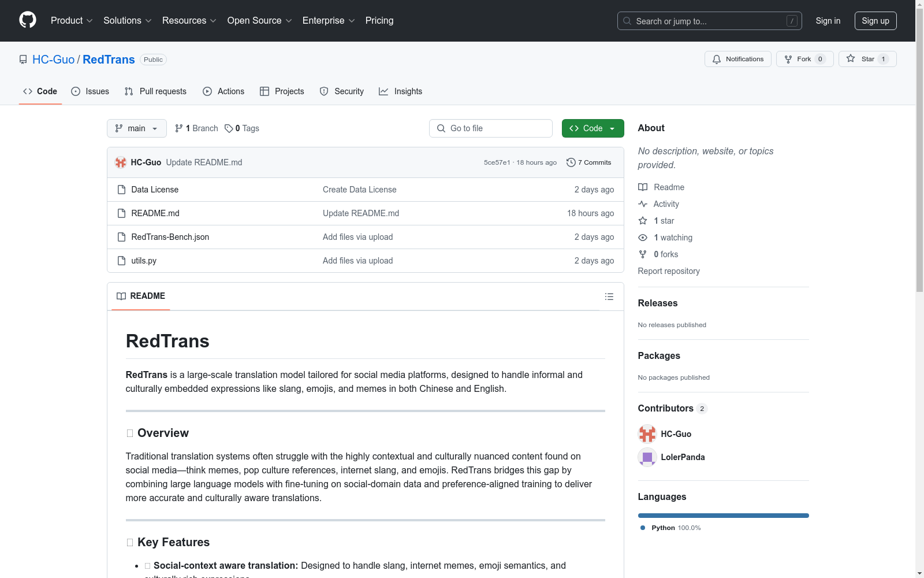The width and height of the screenshot is (924, 578).
Task: Click LolerPanda contributor avatar
Action: [647, 457]
